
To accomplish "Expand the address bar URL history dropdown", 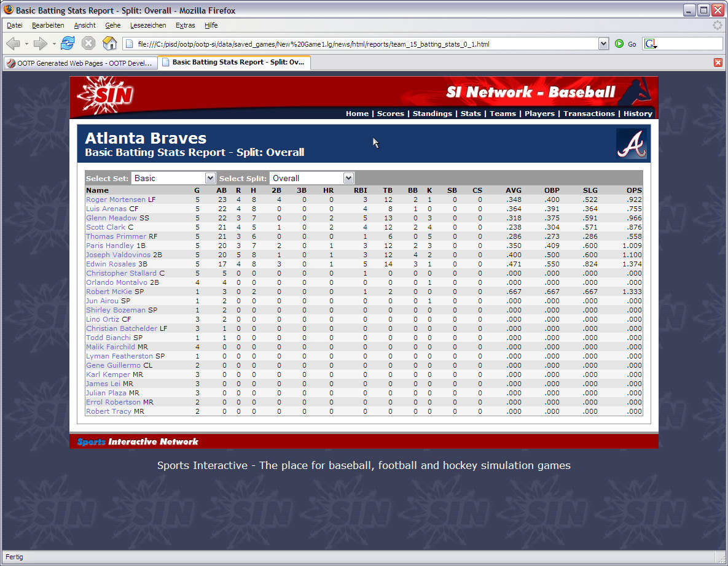I will pyautogui.click(x=603, y=44).
